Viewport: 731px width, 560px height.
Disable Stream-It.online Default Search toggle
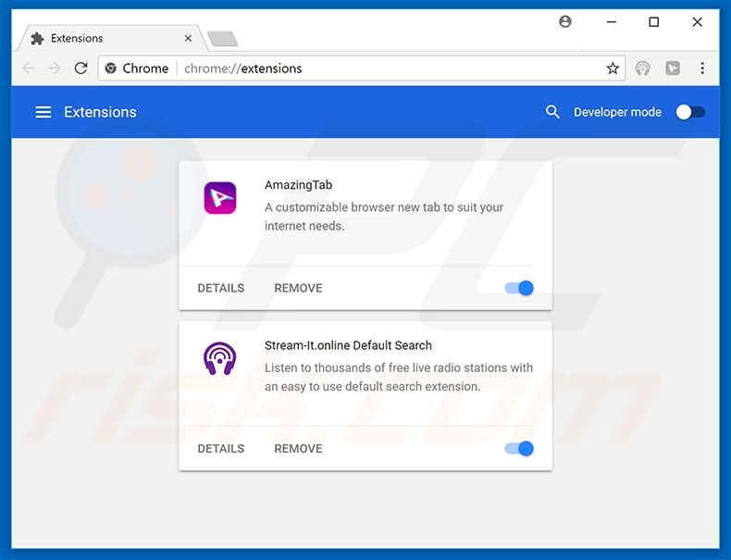pyautogui.click(x=519, y=449)
